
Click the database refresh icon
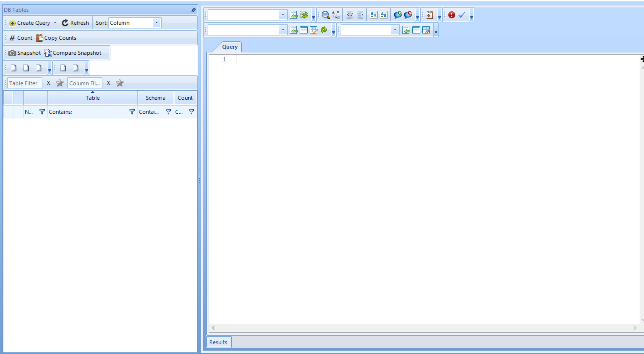[x=304, y=15]
